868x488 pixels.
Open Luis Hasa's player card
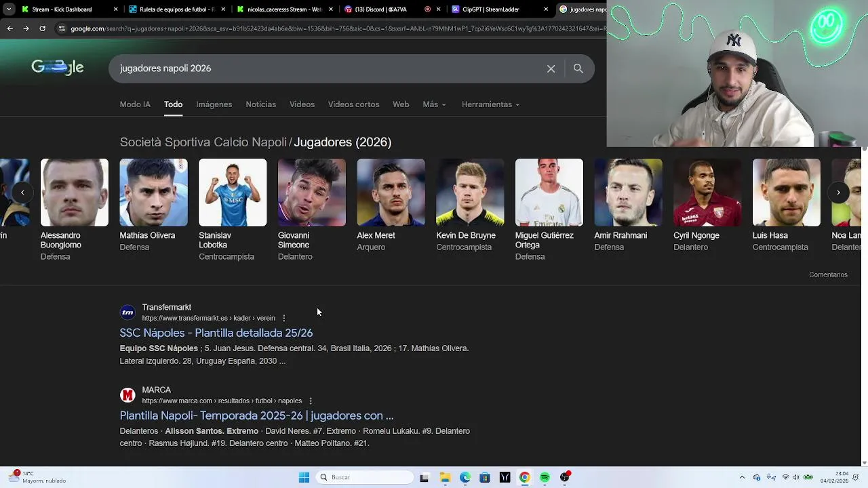[787, 205]
